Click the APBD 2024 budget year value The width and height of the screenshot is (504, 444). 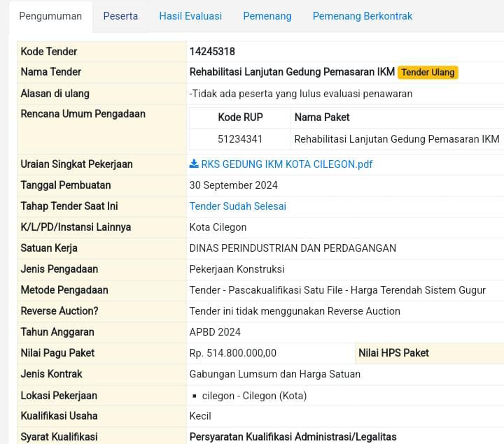tap(215, 332)
